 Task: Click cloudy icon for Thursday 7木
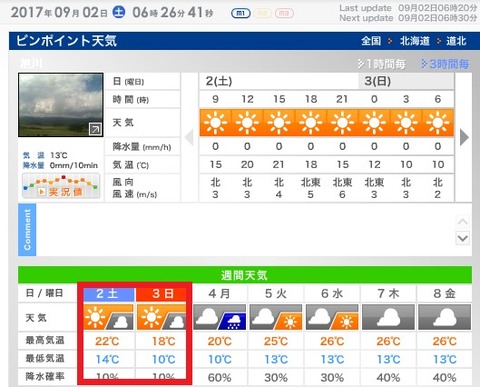(388, 317)
